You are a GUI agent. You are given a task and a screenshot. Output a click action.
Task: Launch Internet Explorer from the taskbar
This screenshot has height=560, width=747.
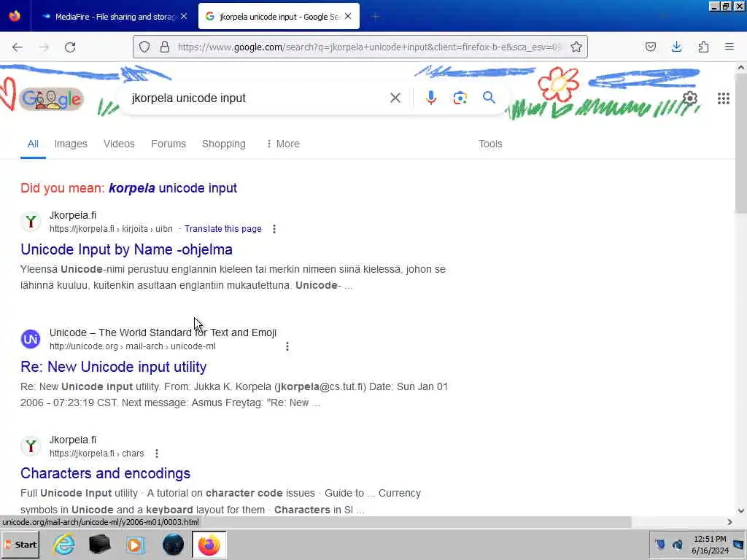click(x=64, y=544)
